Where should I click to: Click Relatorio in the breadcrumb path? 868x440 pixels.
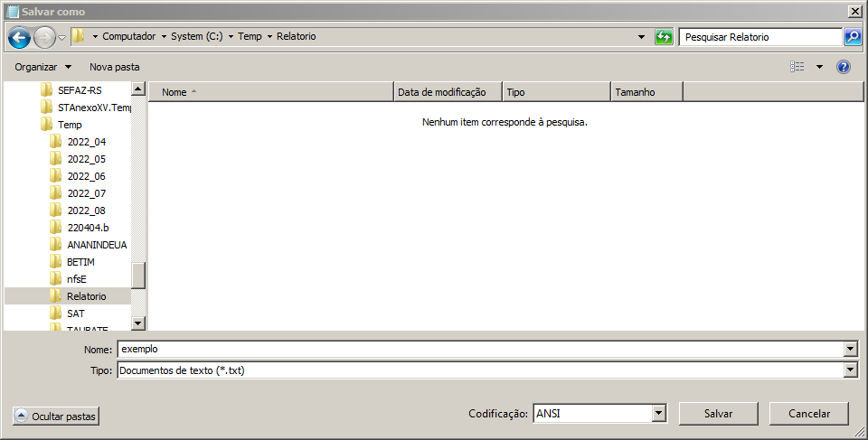coord(297,36)
